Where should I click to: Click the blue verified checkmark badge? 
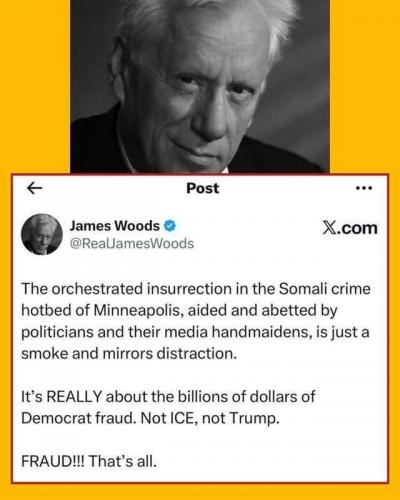coord(170,226)
